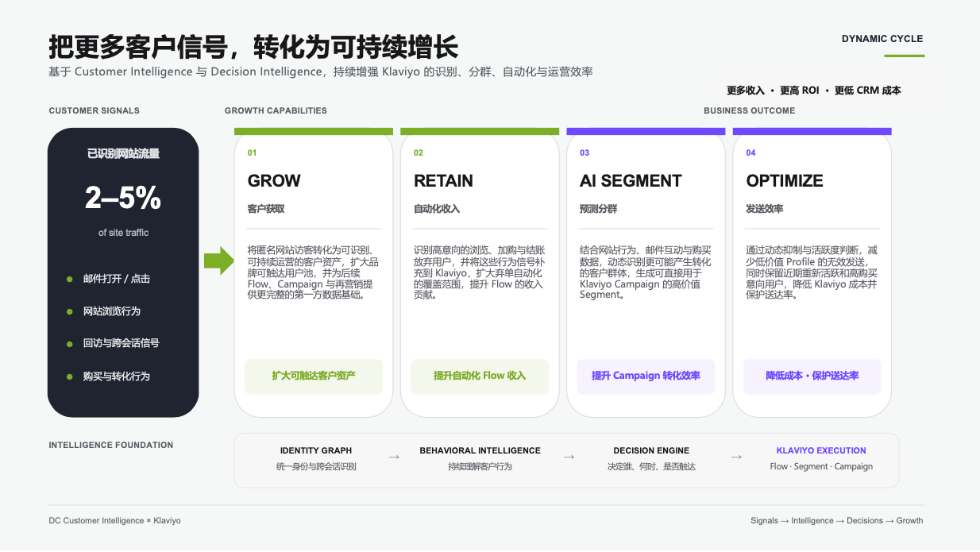This screenshot has width=980, height=552.
Task: Click the 已识别网站流量 heading
Action: (123, 153)
